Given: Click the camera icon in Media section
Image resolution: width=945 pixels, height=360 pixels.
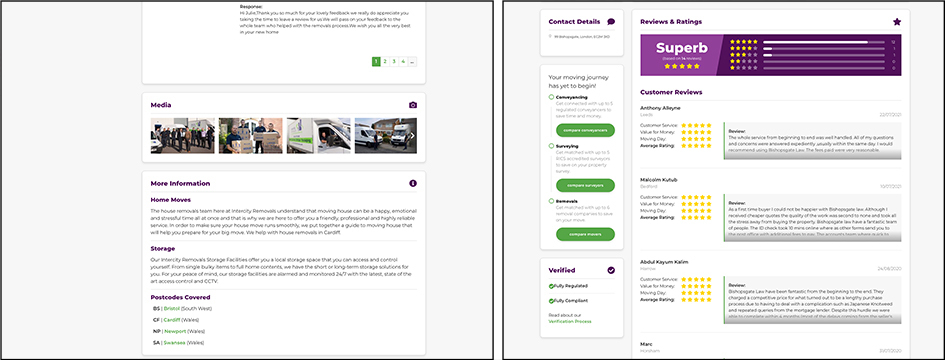Looking at the screenshot, I should click(413, 105).
